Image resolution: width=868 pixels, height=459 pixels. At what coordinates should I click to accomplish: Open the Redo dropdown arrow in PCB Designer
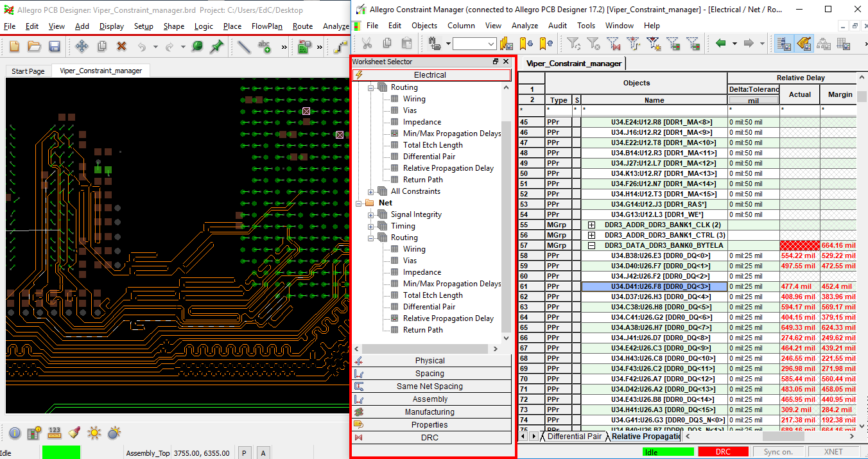coord(183,47)
